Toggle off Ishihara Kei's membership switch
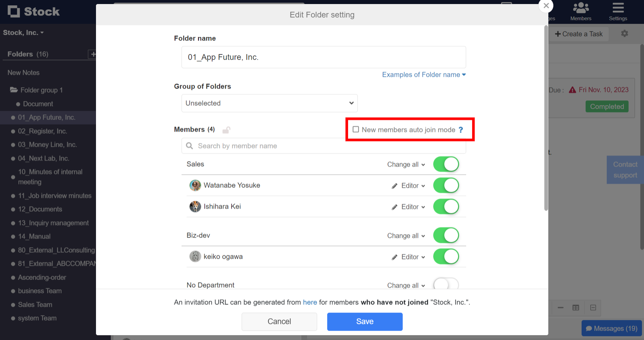Image resolution: width=644 pixels, height=340 pixels. click(x=446, y=207)
